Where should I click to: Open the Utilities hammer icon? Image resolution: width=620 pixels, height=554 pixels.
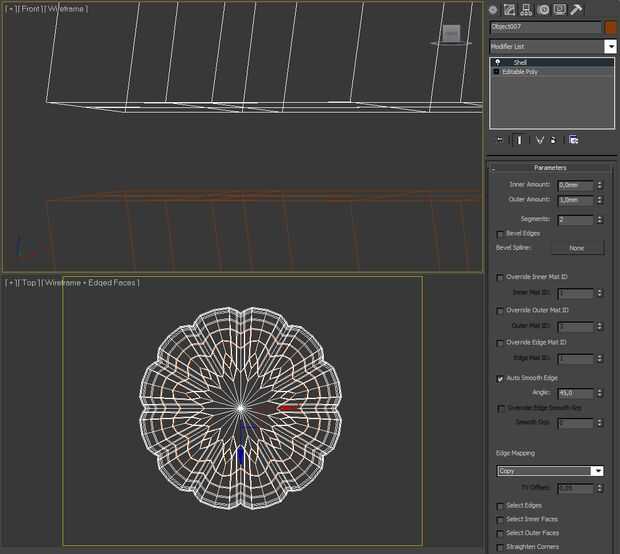click(x=576, y=9)
